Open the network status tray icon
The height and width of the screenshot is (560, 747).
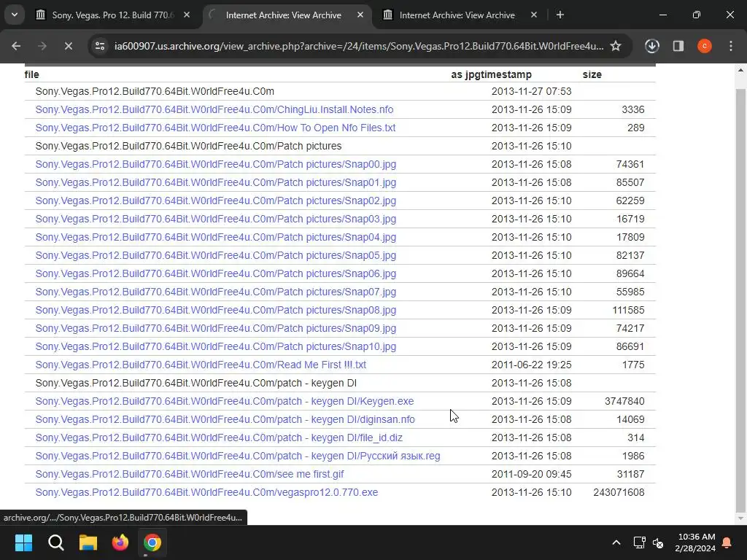pyautogui.click(x=639, y=542)
